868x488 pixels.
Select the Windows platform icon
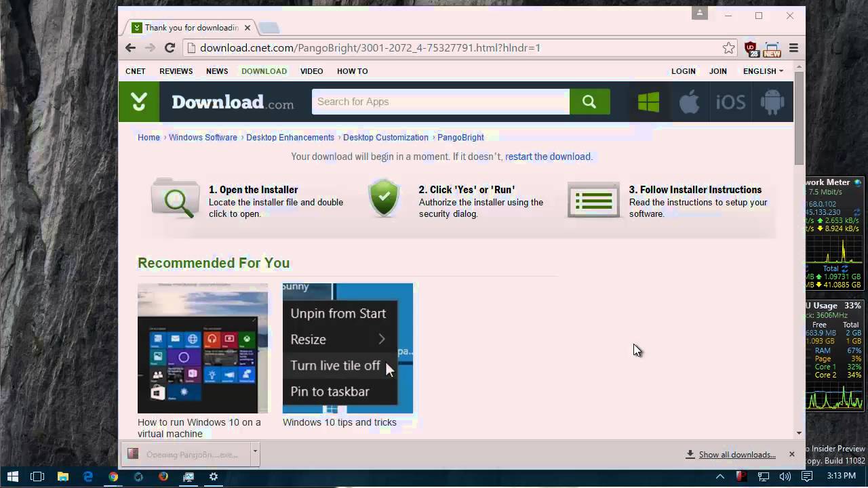tap(648, 102)
